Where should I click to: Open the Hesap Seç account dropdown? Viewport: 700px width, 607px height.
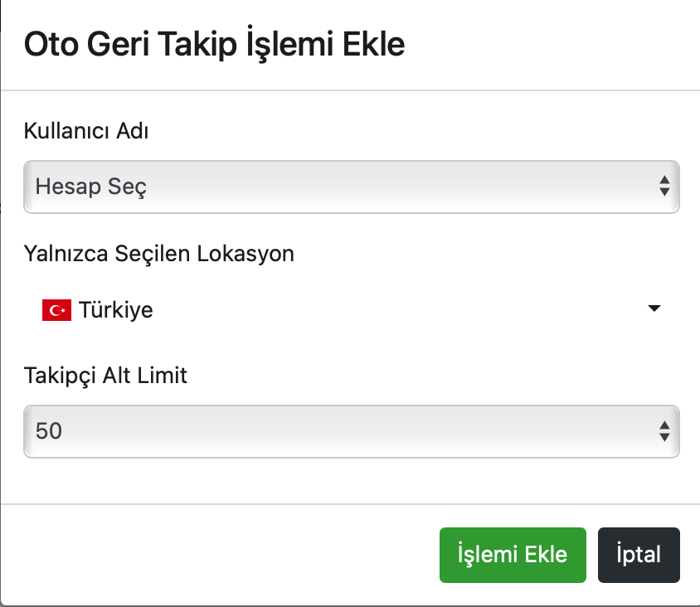tap(352, 187)
